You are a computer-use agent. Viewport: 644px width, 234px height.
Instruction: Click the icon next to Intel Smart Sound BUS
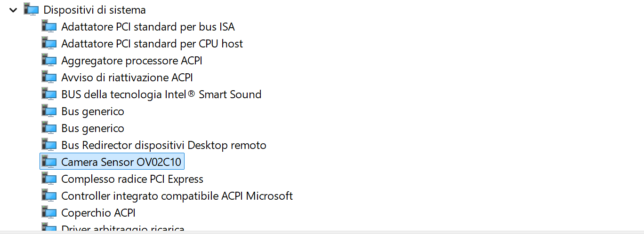point(49,94)
